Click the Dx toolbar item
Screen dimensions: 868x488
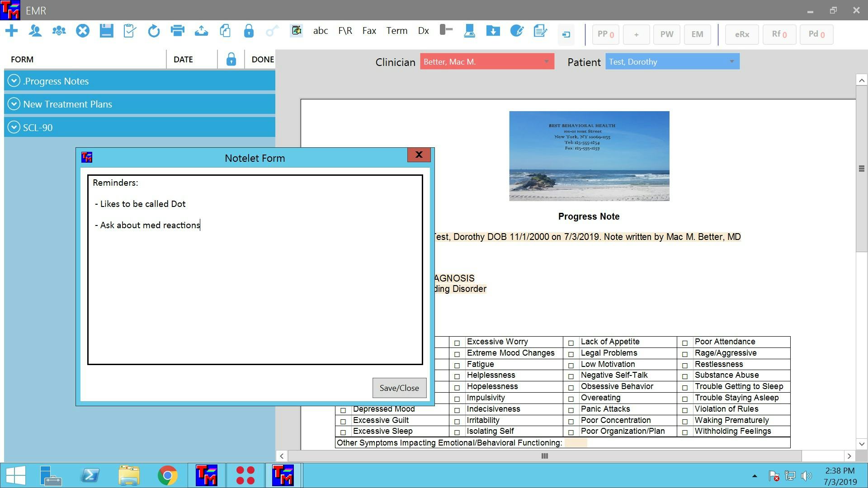[423, 31]
